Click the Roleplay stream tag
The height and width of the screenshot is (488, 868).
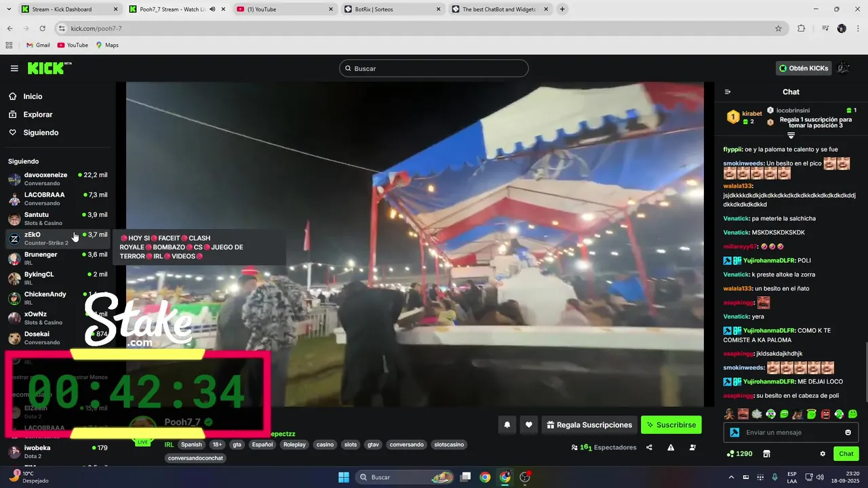pyautogui.click(x=294, y=445)
